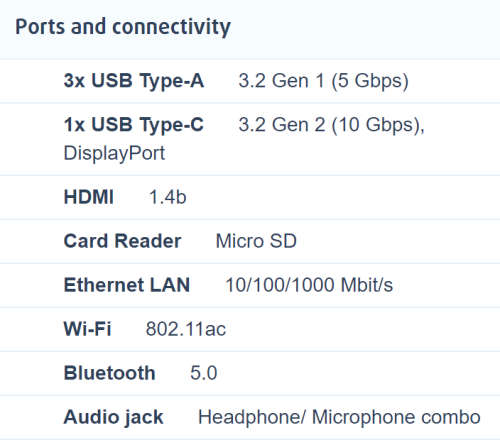Select the Card Reader label
Screen dimensions: 500x440
pos(122,241)
